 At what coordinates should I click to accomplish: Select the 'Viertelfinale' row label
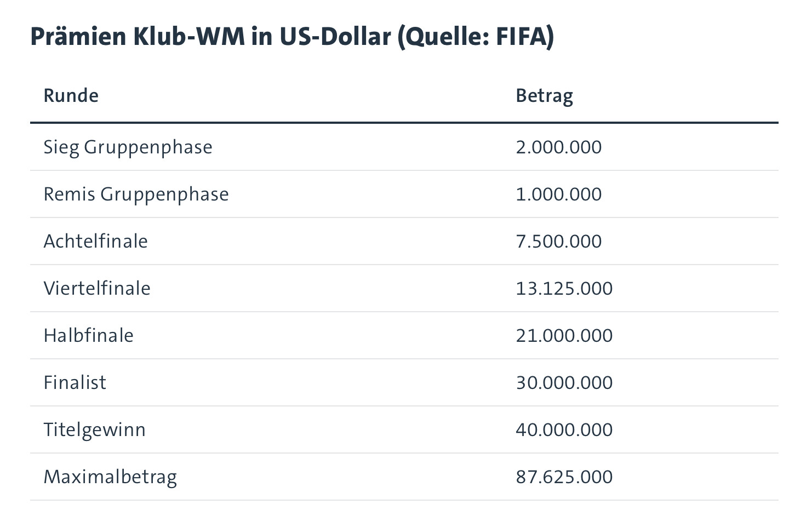click(97, 289)
